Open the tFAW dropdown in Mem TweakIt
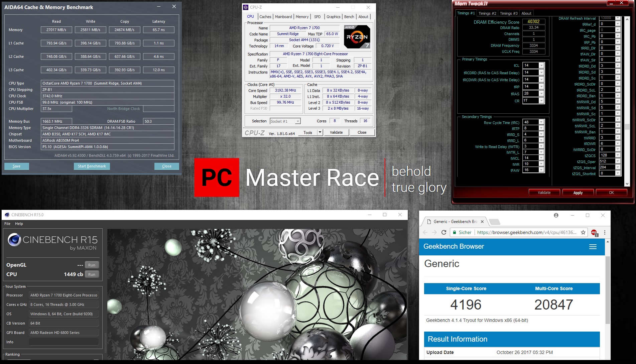The height and width of the screenshot is (364, 636). [541, 170]
